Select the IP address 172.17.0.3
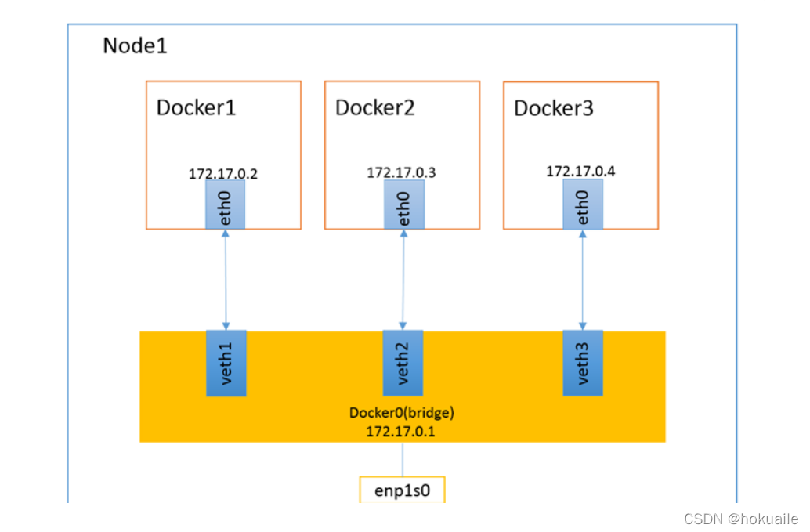 [402, 172]
